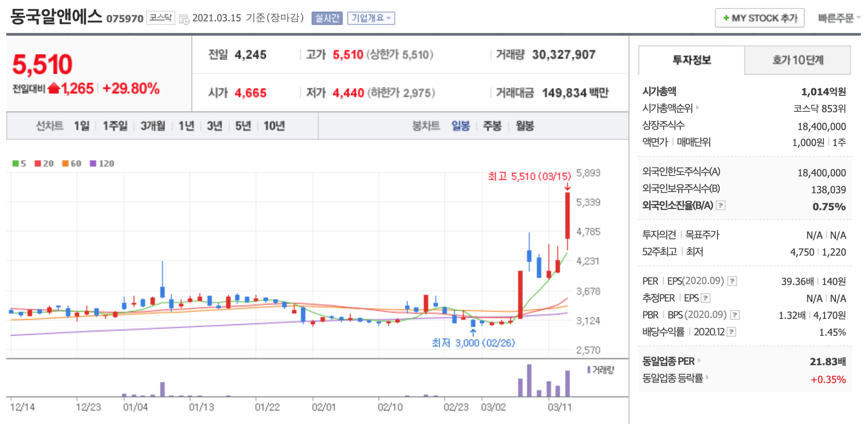Image resolution: width=868 pixels, height=424 pixels.
Task: Click the tallest purple volume bar
Action: pos(529,380)
